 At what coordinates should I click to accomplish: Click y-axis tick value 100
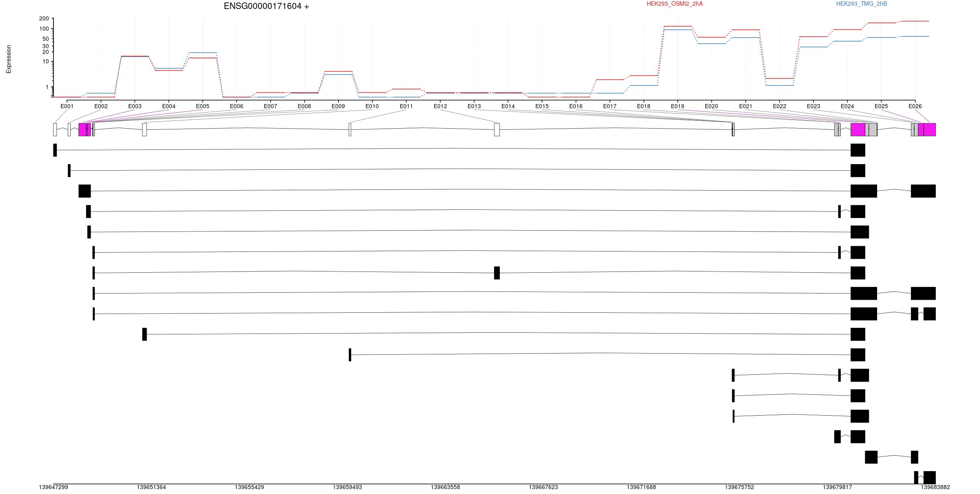pos(44,29)
